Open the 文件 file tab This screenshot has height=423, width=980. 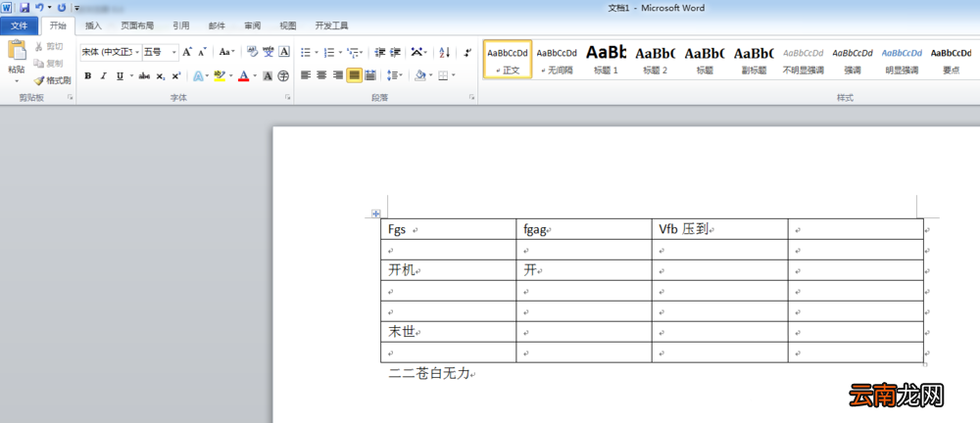tap(20, 25)
